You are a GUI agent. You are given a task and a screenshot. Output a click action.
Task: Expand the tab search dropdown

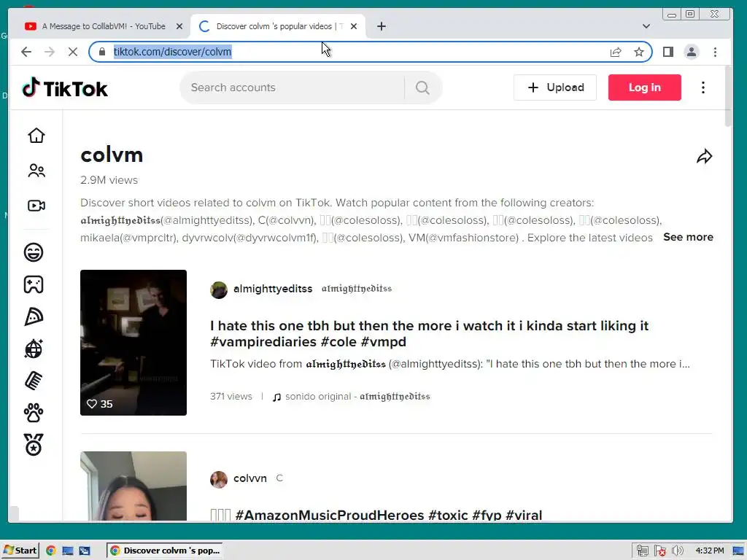646,26
